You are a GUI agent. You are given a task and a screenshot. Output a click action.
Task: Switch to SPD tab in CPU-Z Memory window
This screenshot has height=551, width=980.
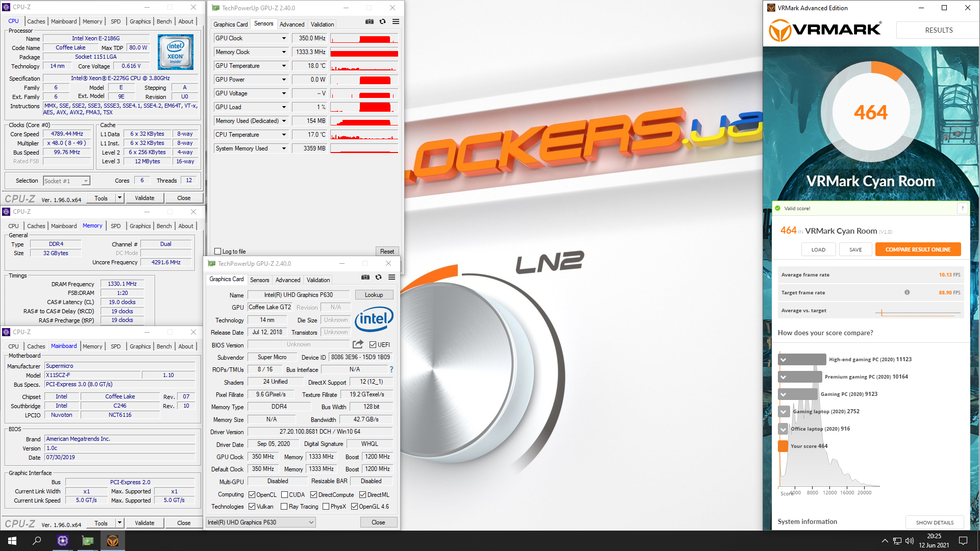[x=116, y=226]
